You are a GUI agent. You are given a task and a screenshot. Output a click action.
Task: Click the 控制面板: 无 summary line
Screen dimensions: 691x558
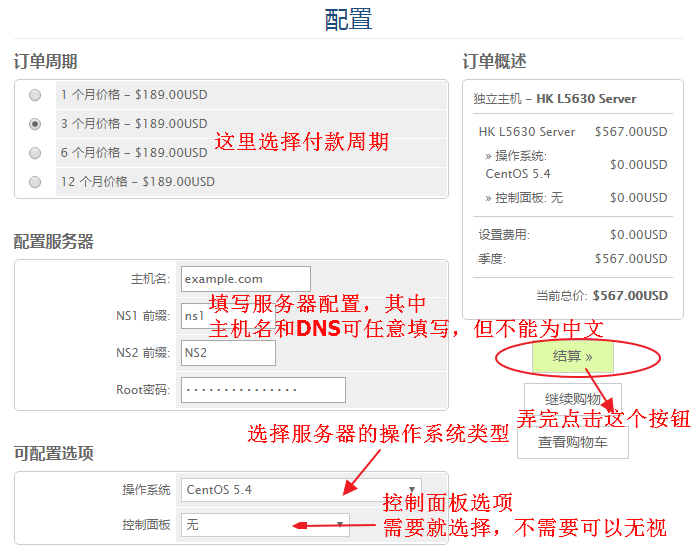point(524,198)
